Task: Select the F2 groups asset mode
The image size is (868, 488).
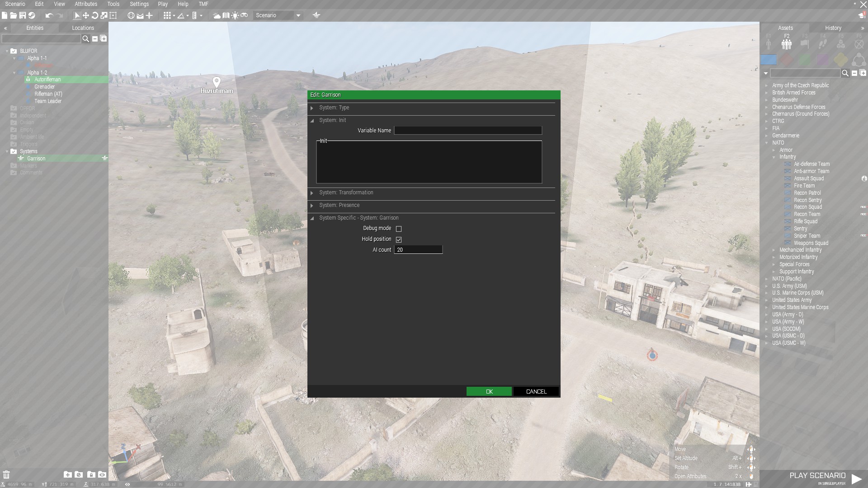Action: pyautogui.click(x=787, y=44)
